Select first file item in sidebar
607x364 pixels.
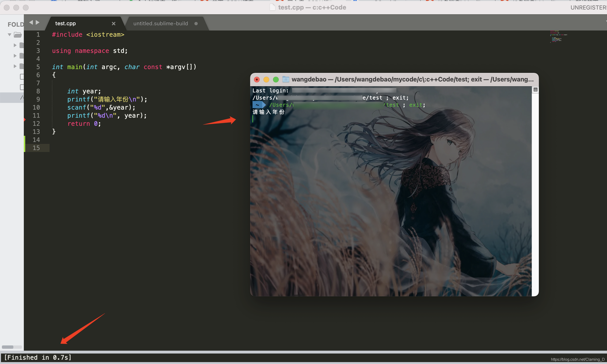pyautogui.click(x=22, y=77)
